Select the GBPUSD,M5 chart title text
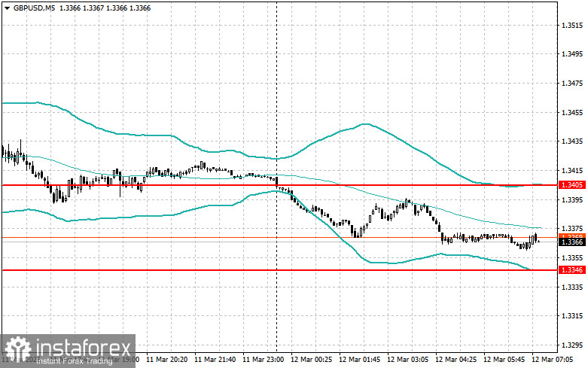 34,8
